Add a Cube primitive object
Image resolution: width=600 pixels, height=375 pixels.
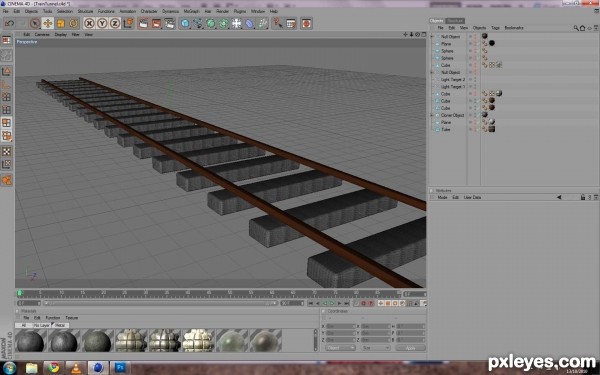[185, 23]
